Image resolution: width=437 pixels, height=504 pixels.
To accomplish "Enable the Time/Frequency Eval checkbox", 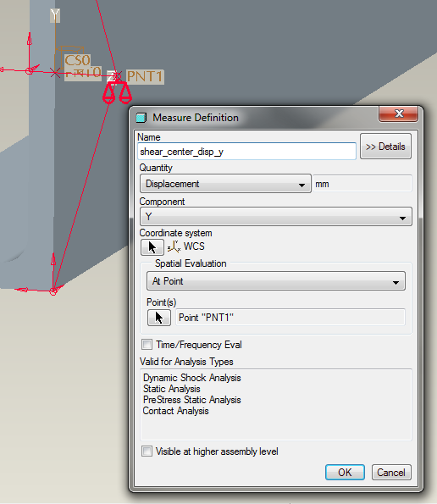I will coord(147,345).
